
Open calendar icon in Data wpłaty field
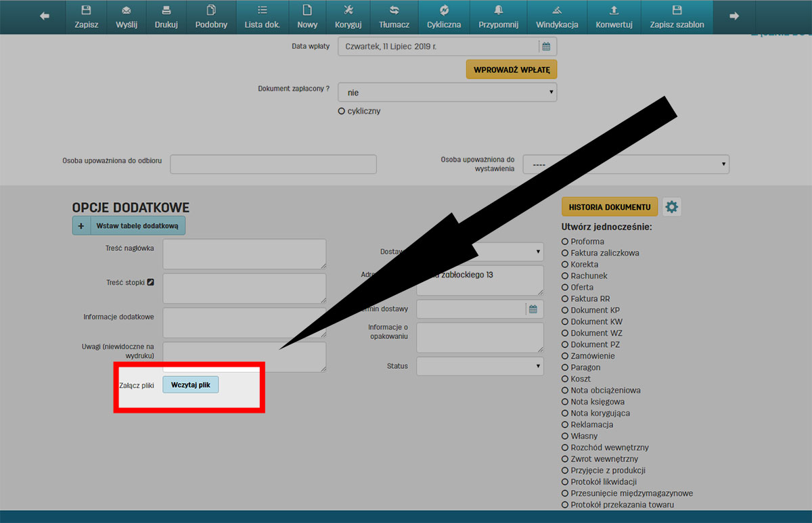546,47
